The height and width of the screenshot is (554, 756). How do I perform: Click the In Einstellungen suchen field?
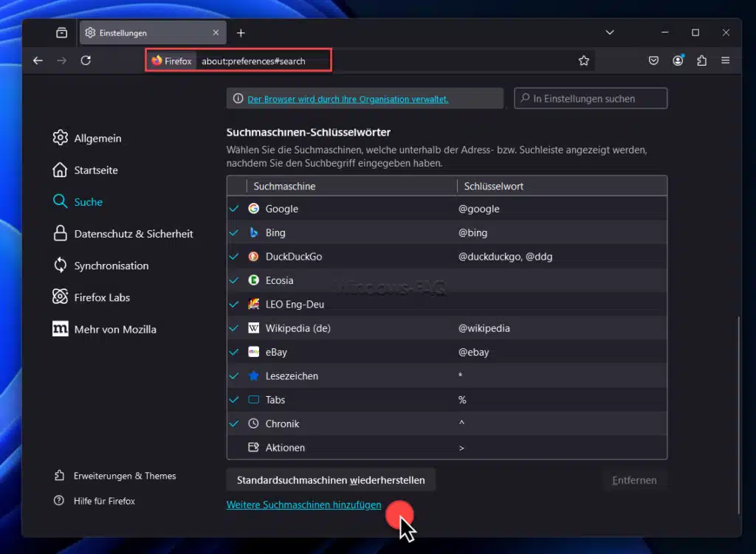pyautogui.click(x=591, y=99)
